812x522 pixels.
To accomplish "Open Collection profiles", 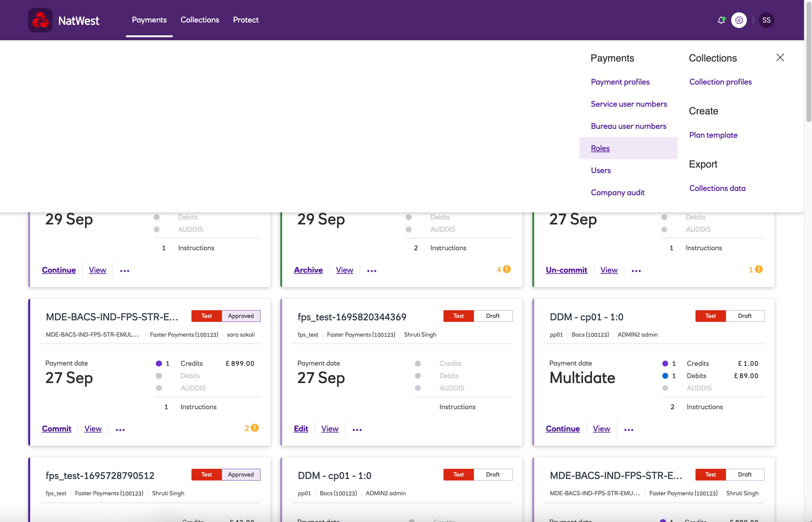I will pos(720,82).
